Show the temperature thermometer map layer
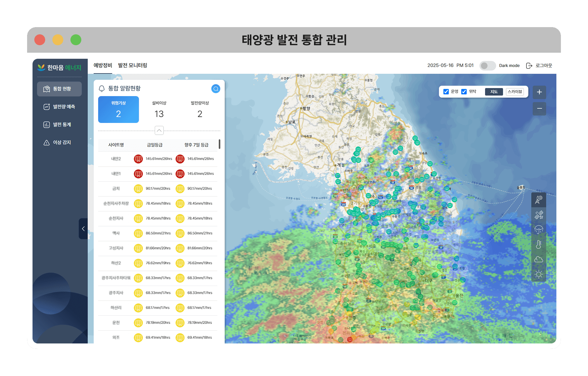 point(539,244)
